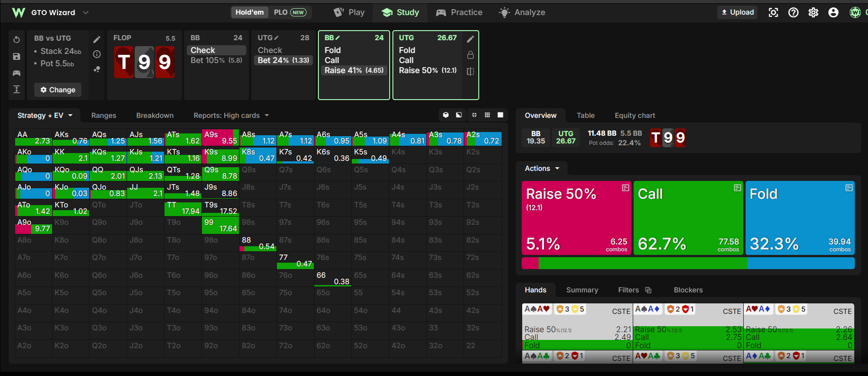Toggle the lock on UTG 26.67 node
The image size is (868, 376).
point(471,55)
